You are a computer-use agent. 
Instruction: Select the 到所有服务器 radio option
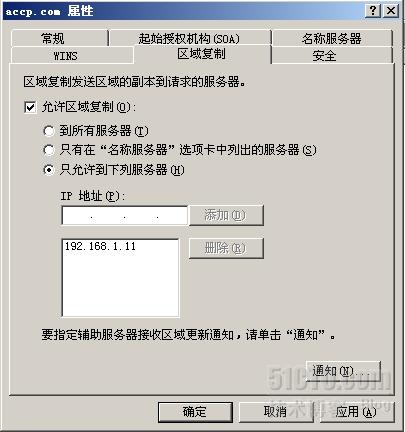[49, 131]
